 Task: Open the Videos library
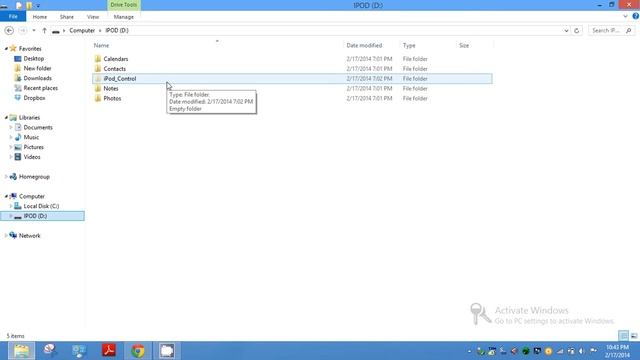click(32, 157)
